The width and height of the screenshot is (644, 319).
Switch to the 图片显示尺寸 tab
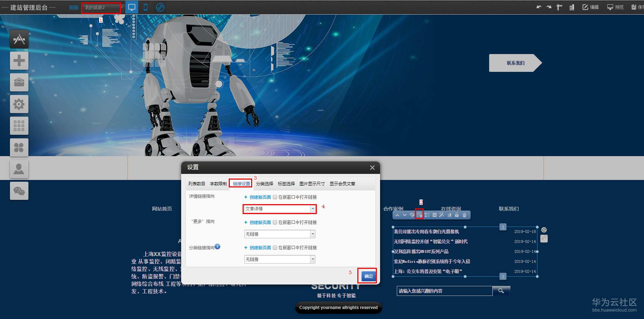pos(312,184)
